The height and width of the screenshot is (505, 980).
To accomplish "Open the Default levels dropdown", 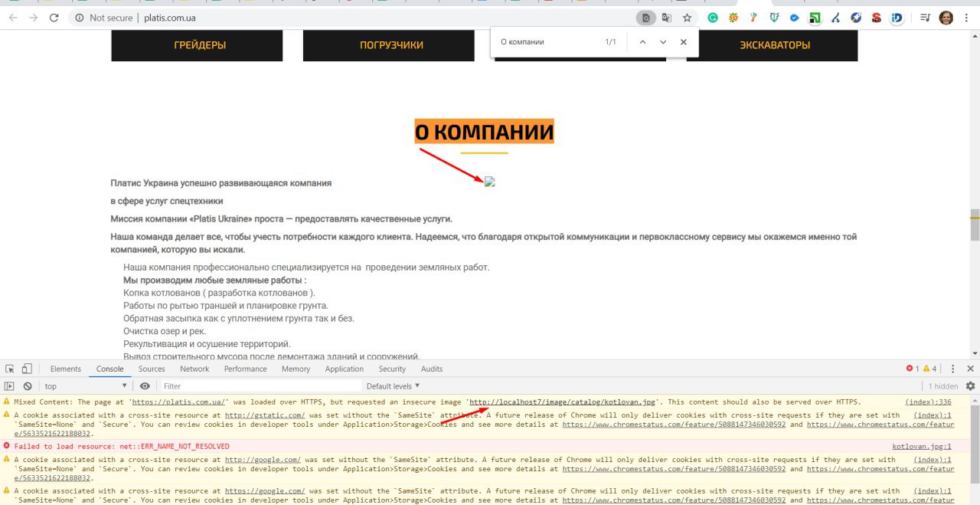I will click(393, 386).
